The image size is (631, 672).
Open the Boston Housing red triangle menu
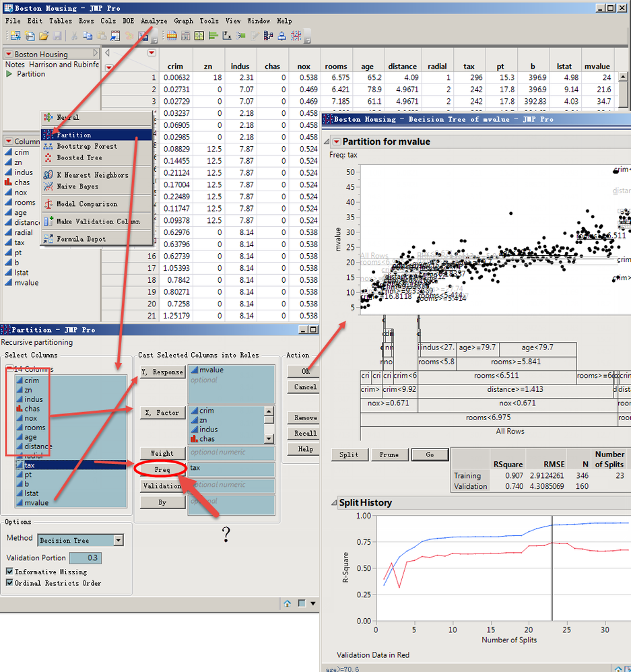tap(9, 54)
